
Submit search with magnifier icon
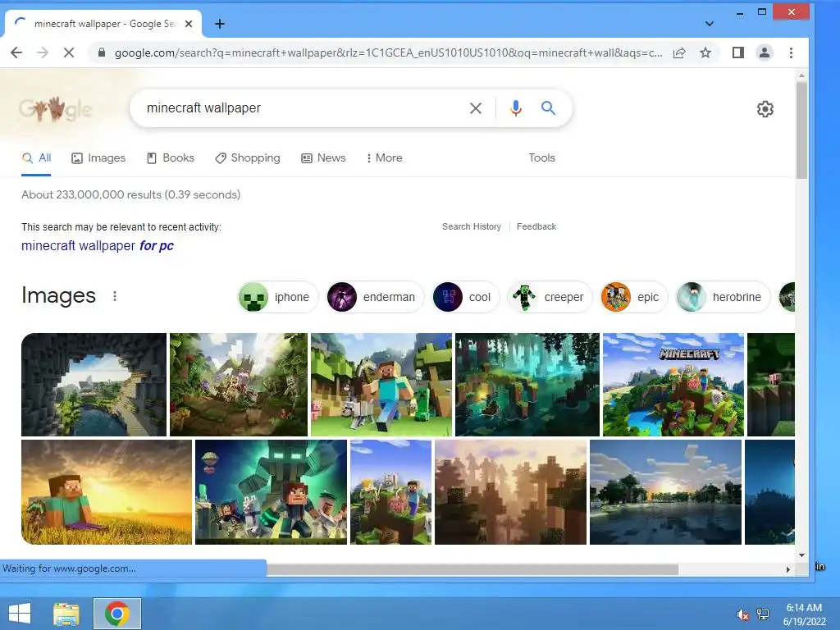click(x=548, y=108)
